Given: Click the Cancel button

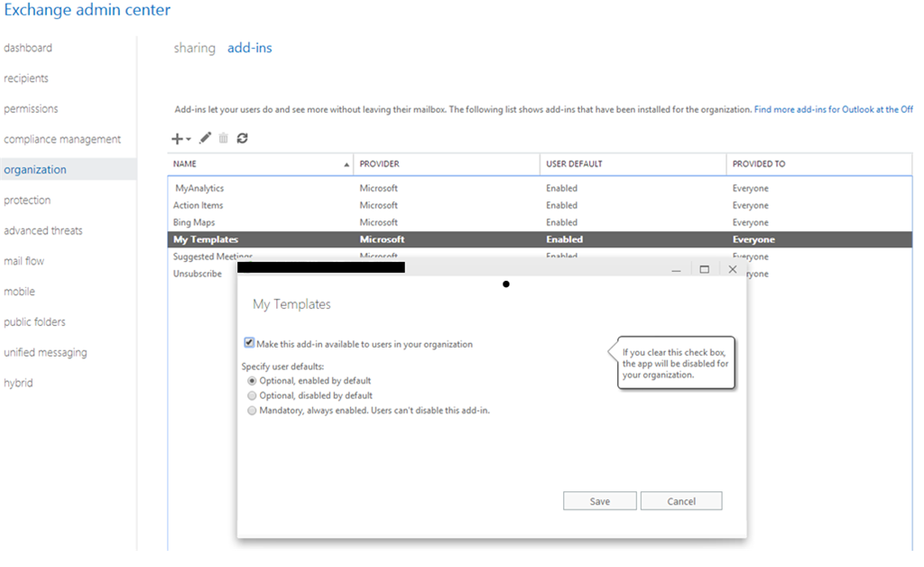Looking at the screenshot, I should [681, 501].
